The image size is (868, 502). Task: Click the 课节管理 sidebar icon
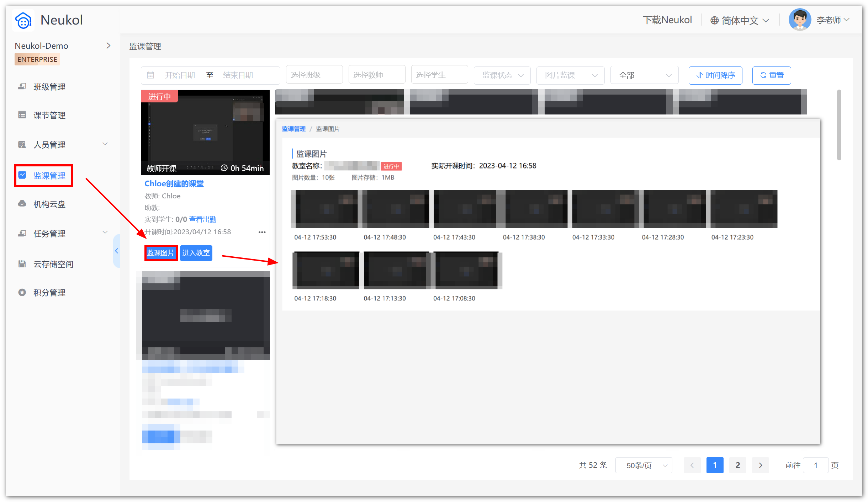point(22,115)
